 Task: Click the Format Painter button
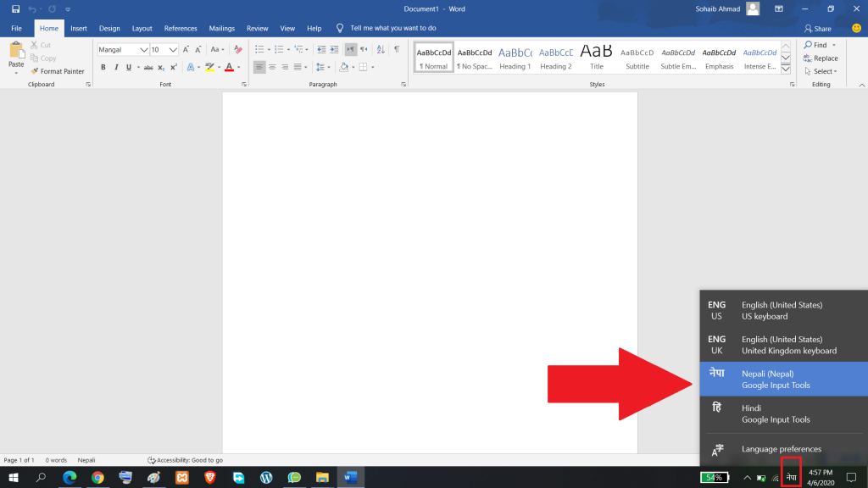tap(58, 71)
